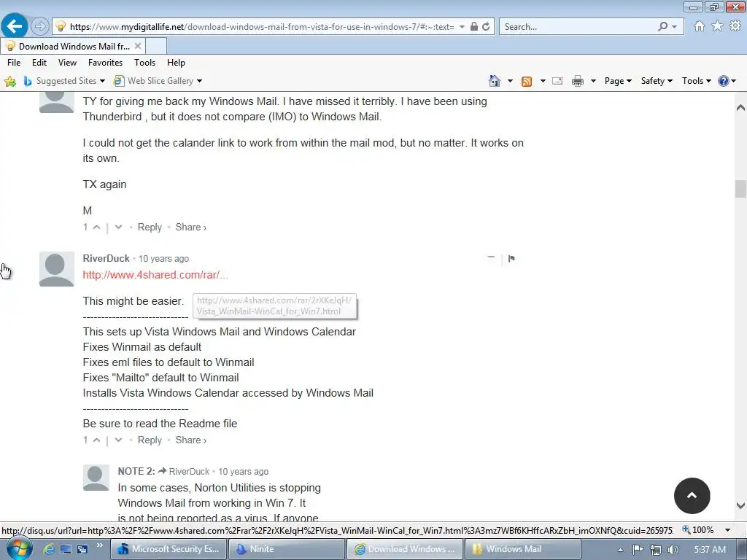Go back using the Back arrow button

tap(15, 26)
